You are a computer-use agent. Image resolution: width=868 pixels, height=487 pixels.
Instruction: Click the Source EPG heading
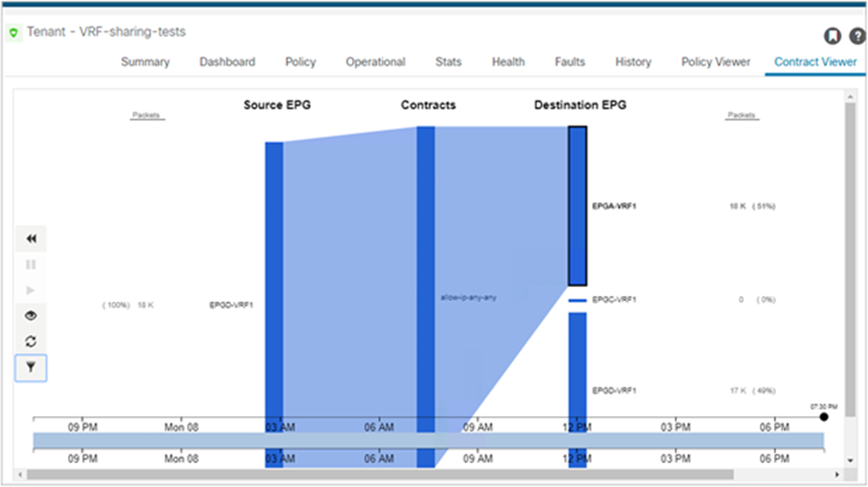278,105
